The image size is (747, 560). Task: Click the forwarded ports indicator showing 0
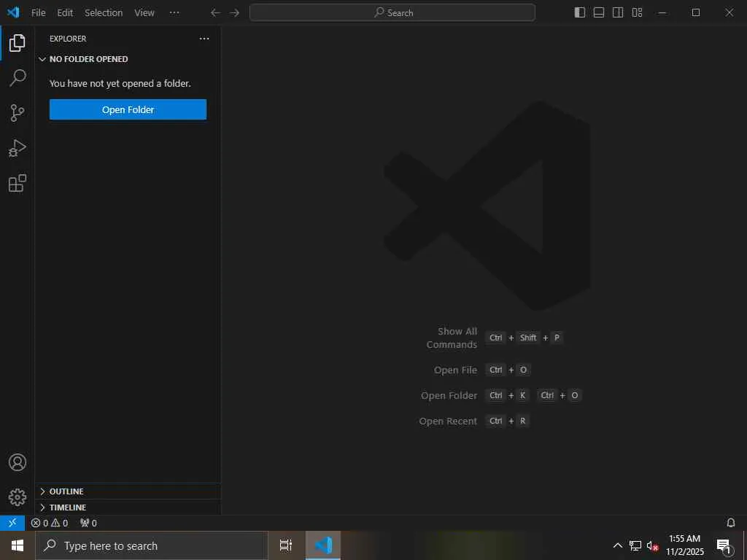click(88, 523)
